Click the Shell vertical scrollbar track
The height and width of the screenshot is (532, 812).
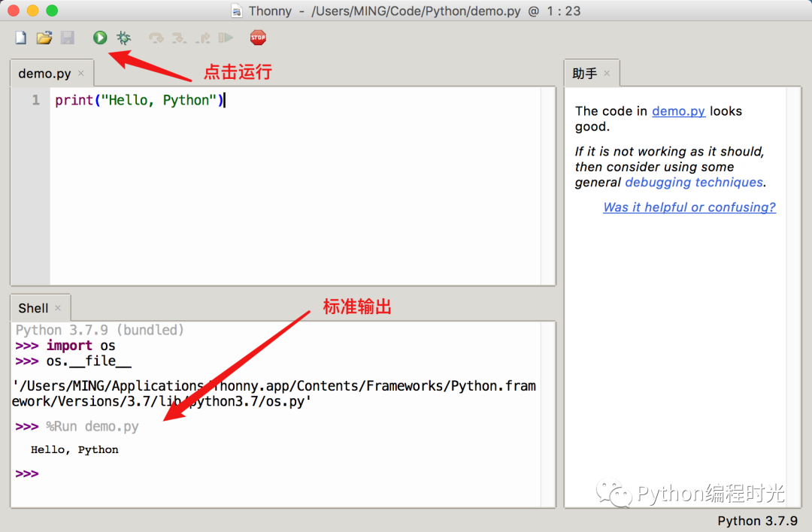[548, 414]
